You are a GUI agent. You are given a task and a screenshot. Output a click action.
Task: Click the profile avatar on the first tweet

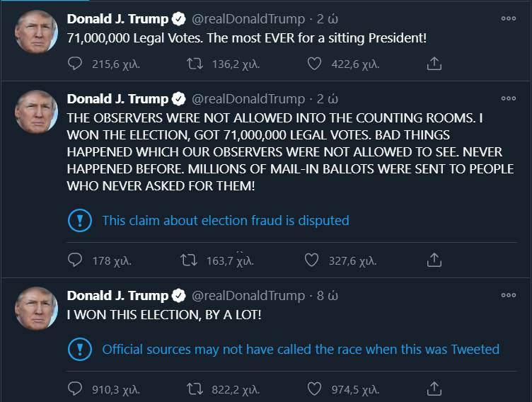(x=36, y=32)
